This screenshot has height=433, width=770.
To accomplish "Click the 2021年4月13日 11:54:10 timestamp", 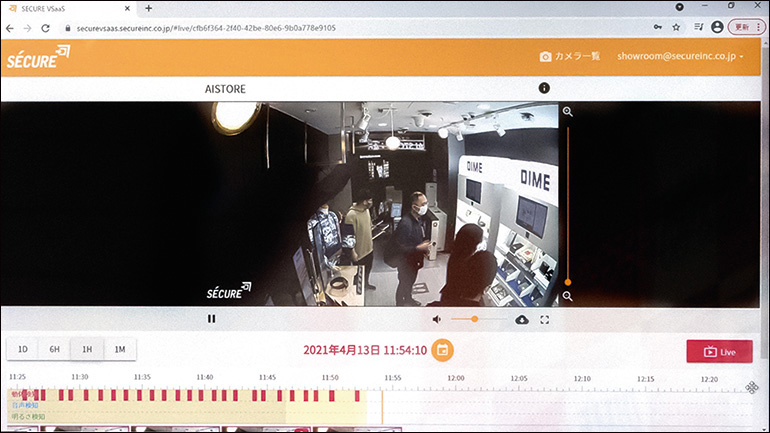I will [365, 350].
